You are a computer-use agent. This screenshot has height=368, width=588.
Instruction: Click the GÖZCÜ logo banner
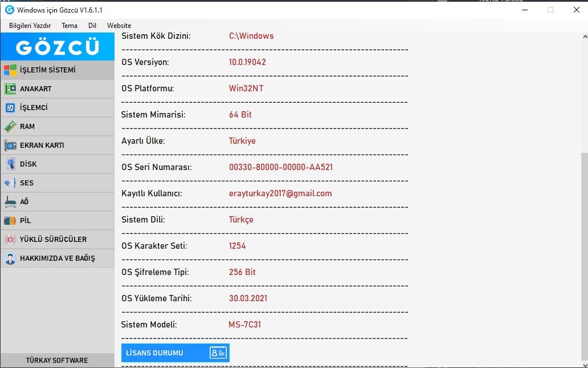pyautogui.click(x=58, y=47)
